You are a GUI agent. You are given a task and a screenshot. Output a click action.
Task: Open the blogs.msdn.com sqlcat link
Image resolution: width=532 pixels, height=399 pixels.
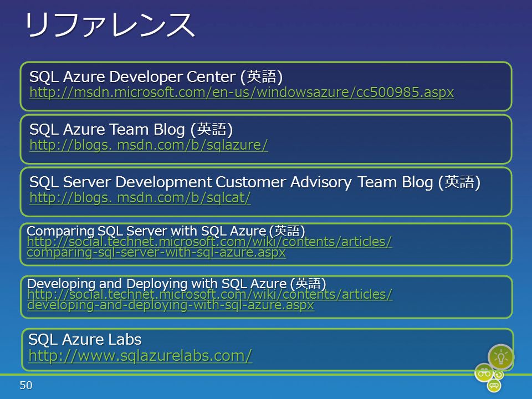point(140,198)
